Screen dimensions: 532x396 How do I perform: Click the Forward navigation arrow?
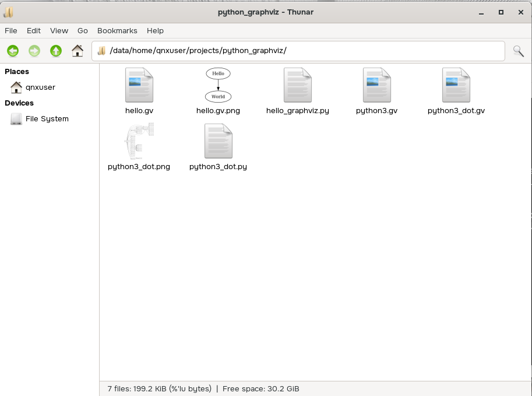[34, 51]
